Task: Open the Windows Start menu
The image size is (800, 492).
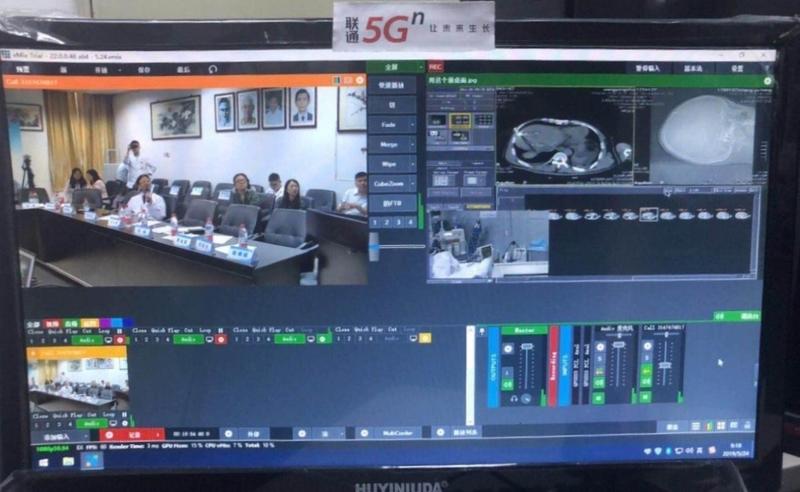Action: coord(44,462)
